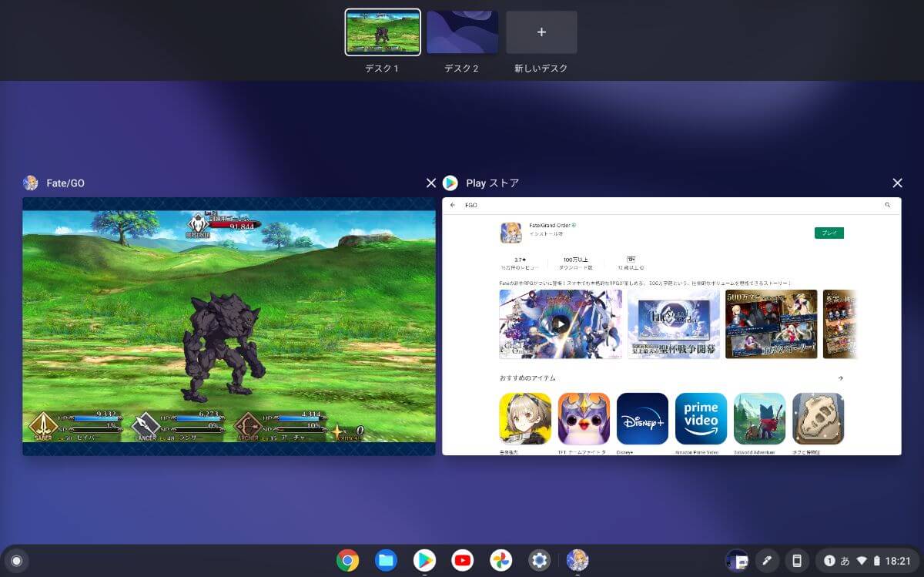Open the Disney+ app icon
This screenshot has width=924, height=577.
[642, 419]
